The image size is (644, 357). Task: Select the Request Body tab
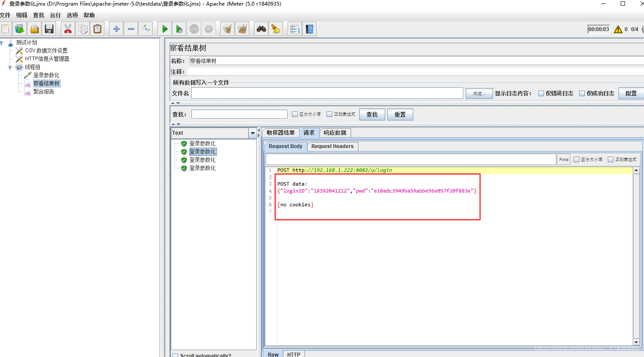286,146
